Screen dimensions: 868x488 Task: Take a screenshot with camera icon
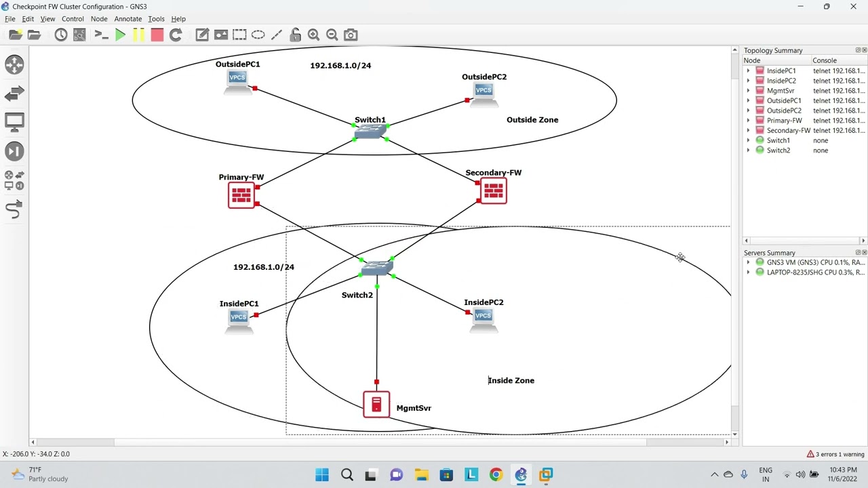(x=351, y=35)
